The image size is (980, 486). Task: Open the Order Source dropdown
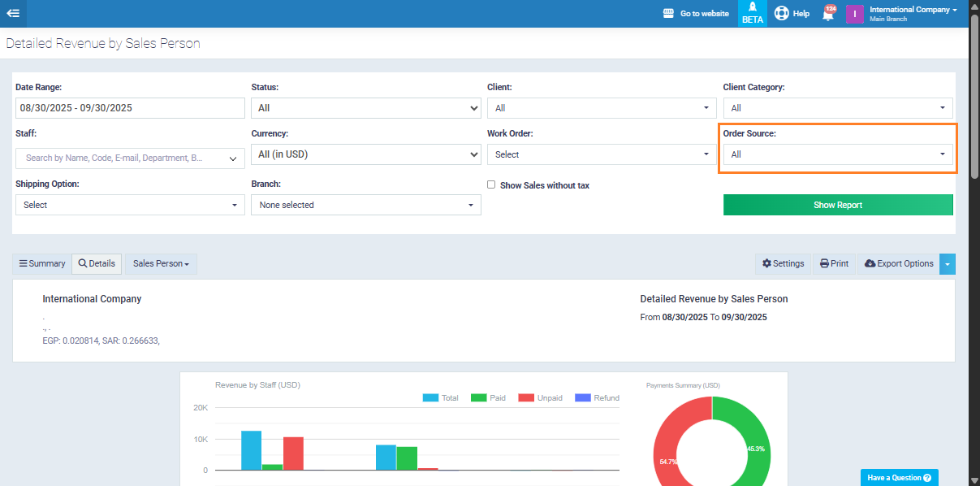coord(837,154)
